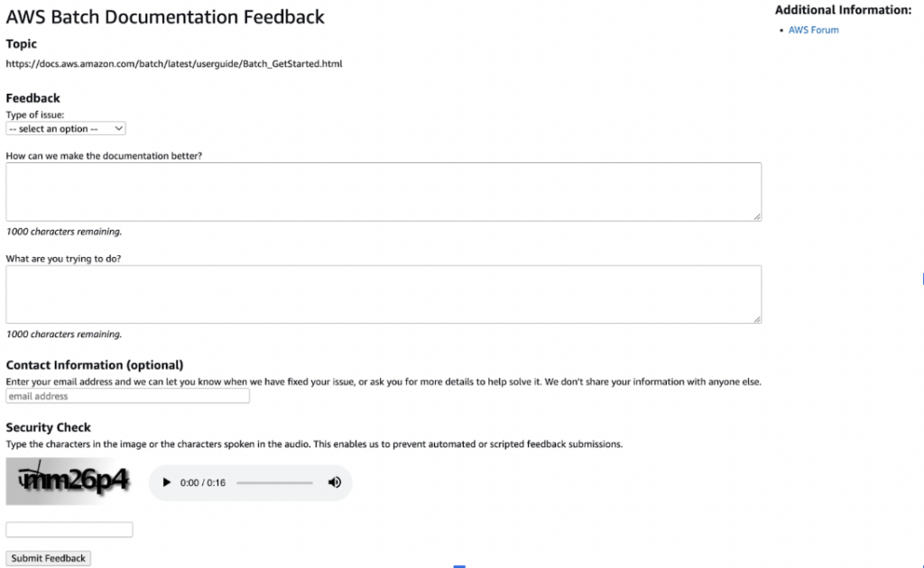Seek along the audio progress slider

click(273, 482)
